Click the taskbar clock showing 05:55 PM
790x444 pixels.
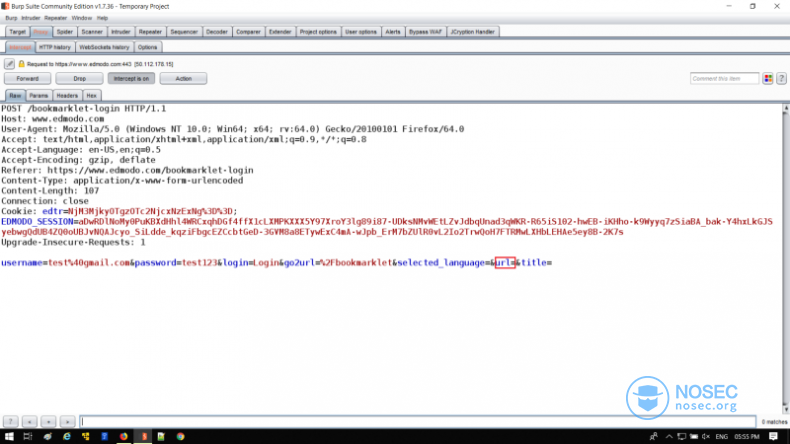click(747, 436)
